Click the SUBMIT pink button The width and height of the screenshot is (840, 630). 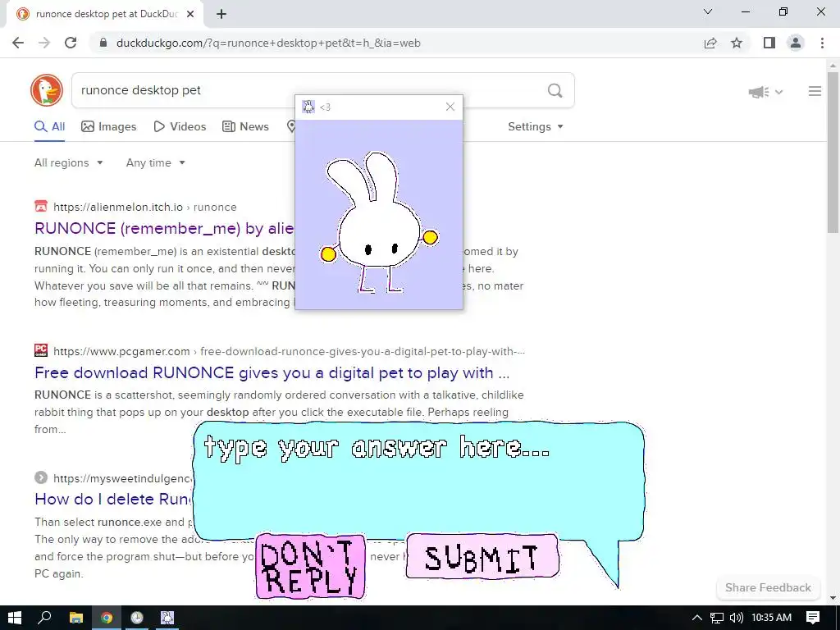(x=482, y=557)
